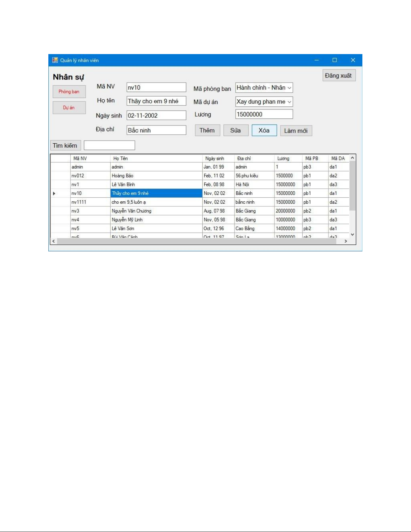Reset the form with Làm mới

[296, 131]
